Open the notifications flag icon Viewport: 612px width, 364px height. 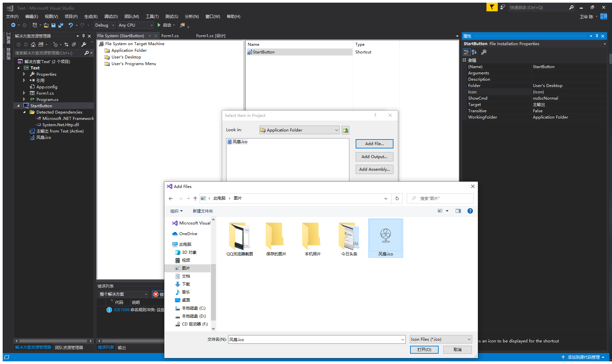pyautogui.click(x=492, y=7)
